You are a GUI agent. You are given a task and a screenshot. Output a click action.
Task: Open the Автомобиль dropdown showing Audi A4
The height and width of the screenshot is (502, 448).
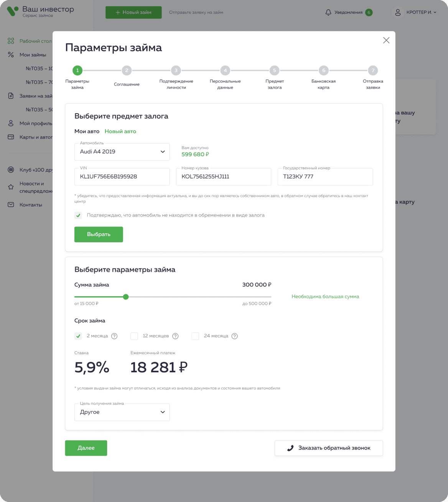tap(122, 152)
